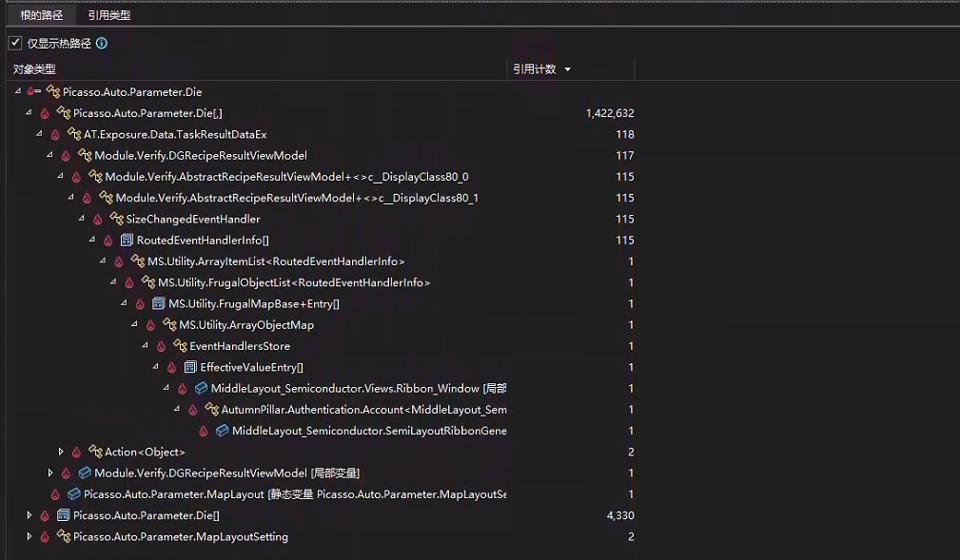The height and width of the screenshot is (560, 960).
Task: Click flame icon beside EventHandlersStore
Action: (161, 346)
